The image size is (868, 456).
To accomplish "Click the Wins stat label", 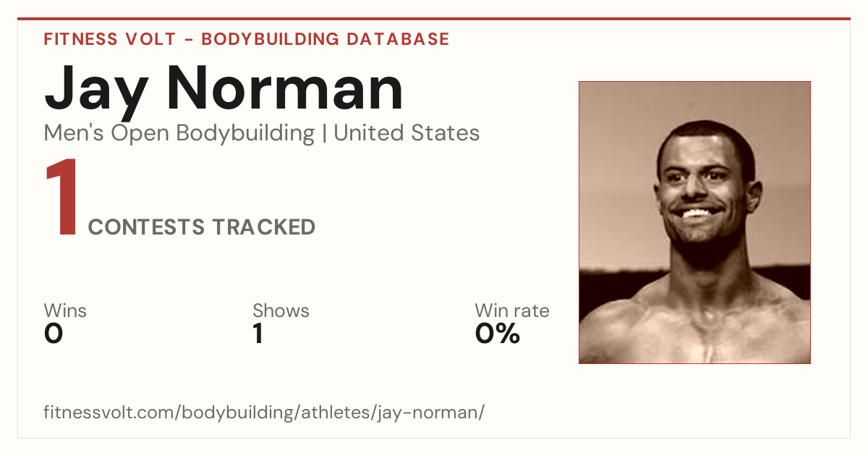I will point(65,311).
